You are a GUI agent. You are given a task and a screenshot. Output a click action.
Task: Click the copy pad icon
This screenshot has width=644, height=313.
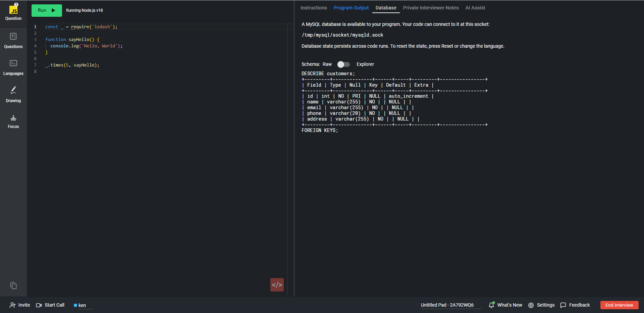(13, 285)
